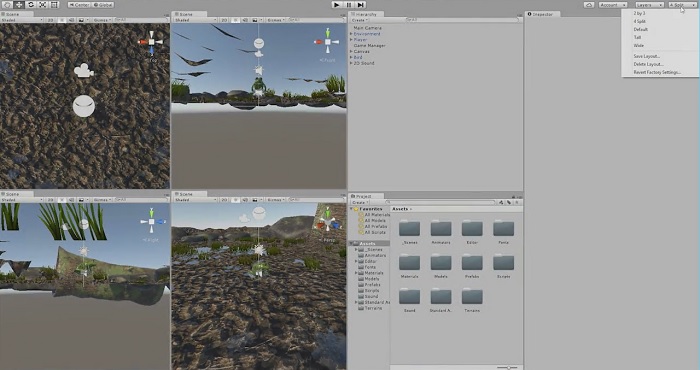Select Main Camera in the Hierarchy

pos(367,28)
